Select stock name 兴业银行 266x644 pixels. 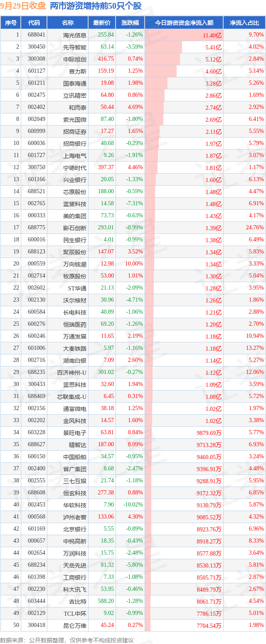point(75,179)
